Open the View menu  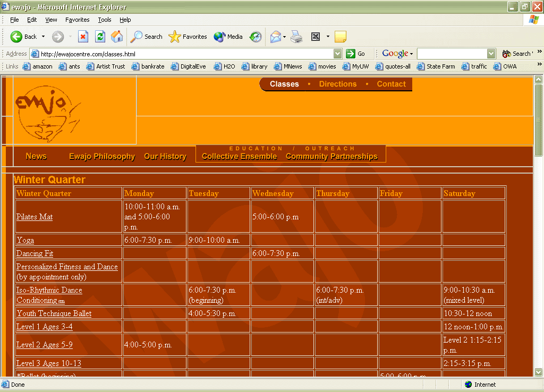click(51, 20)
